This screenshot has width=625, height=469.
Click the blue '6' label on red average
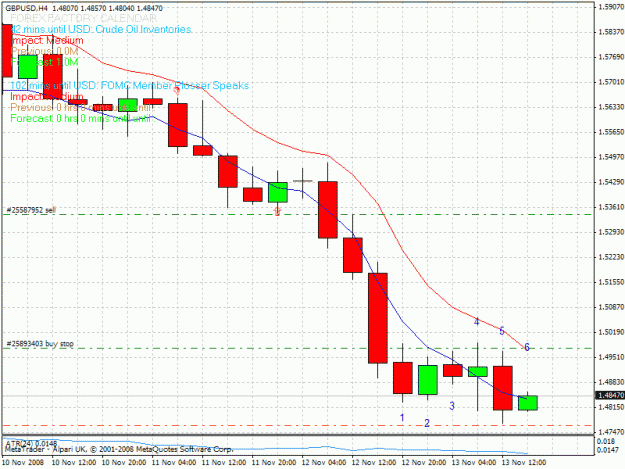(x=527, y=347)
